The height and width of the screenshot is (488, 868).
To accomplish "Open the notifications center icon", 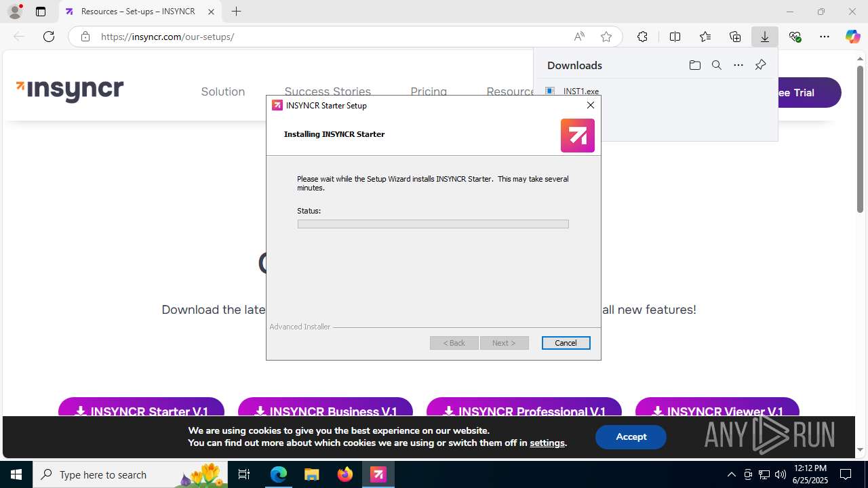I will [846, 474].
